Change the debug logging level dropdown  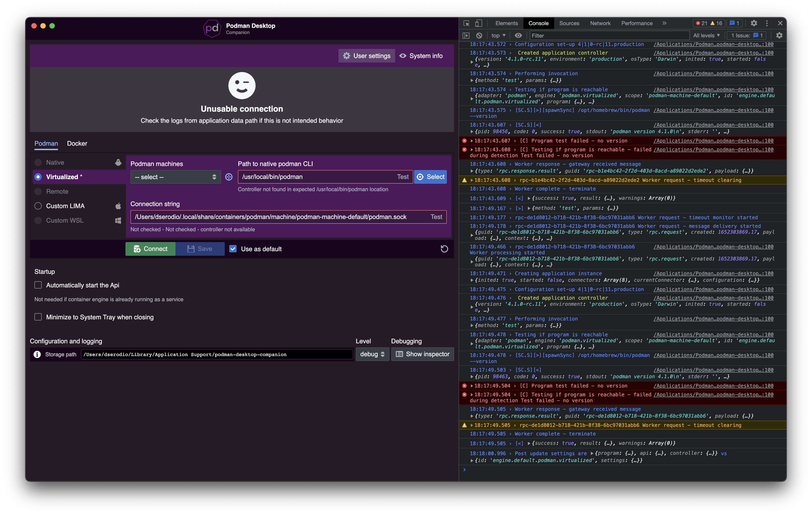pyautogui.click(x=372, y=354)
